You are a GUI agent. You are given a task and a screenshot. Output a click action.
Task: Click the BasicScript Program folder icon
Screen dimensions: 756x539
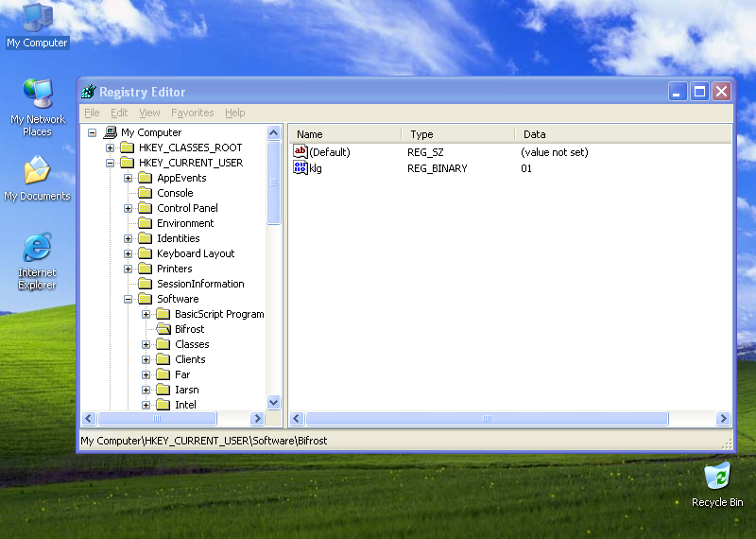163,314
